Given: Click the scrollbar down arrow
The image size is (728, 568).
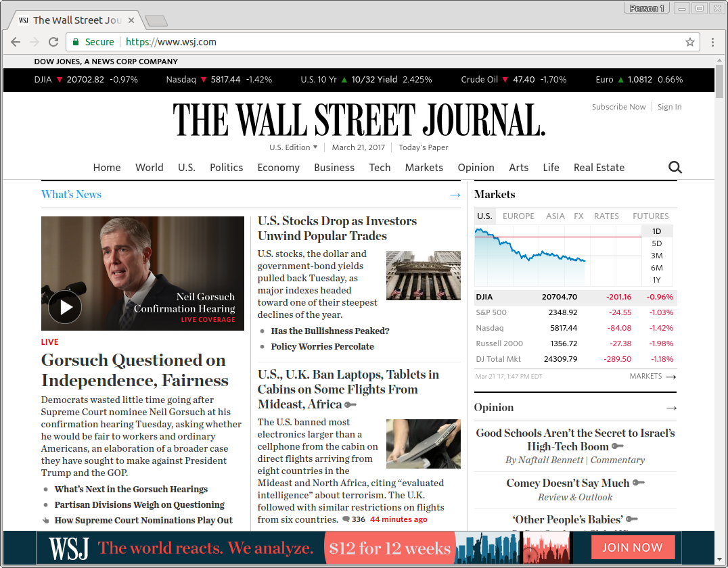Looking at the screenshot, I should click(x=719, y=559).
